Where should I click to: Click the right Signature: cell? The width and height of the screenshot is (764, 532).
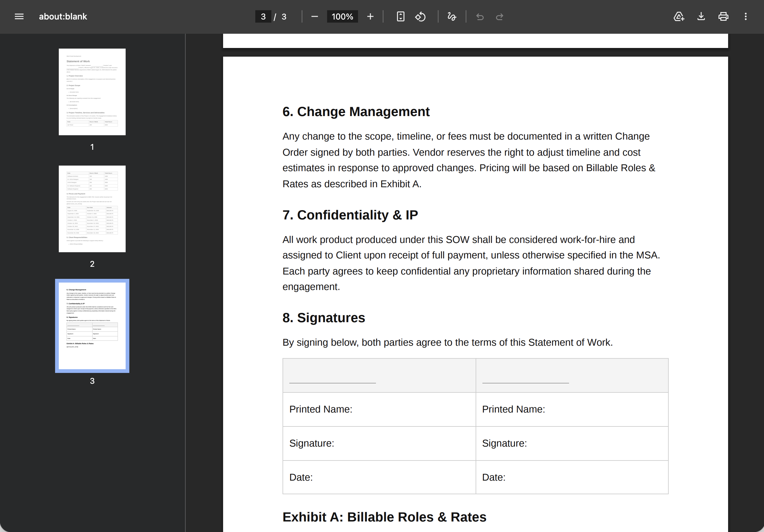pyautogui.click(x=572, y=443)
